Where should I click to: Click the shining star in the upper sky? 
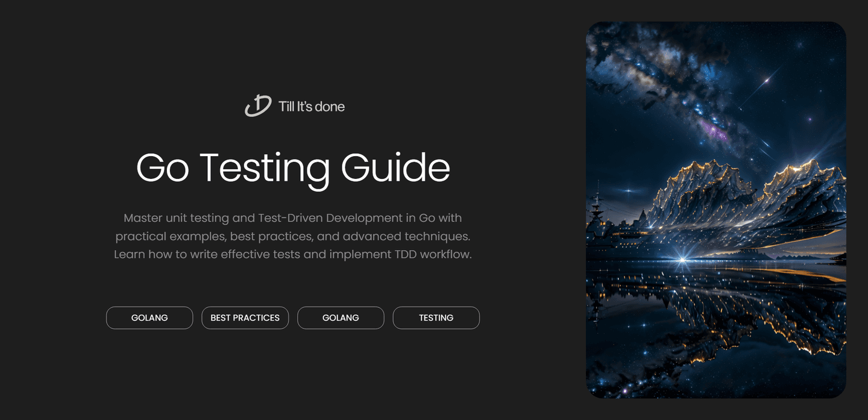(767, 78)
